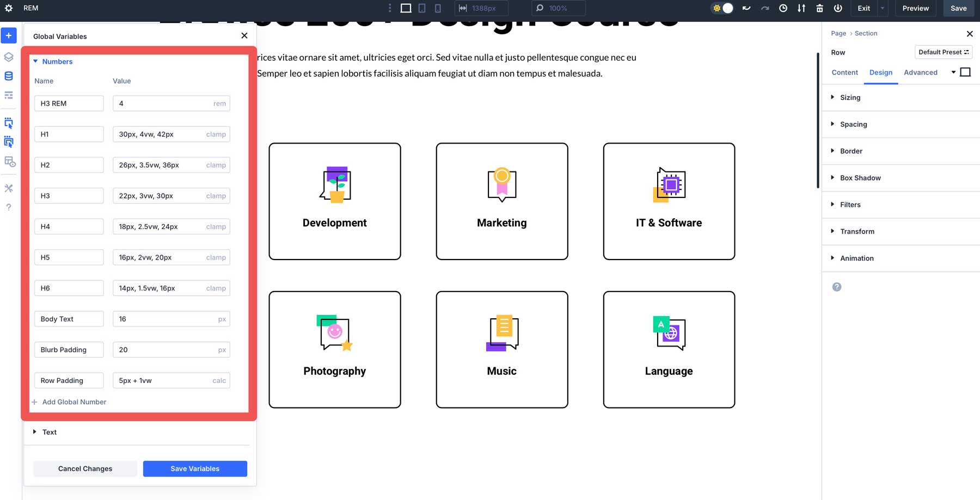Click the trash icon in the top bar
The image size is (980, 500).
[819, 8]
